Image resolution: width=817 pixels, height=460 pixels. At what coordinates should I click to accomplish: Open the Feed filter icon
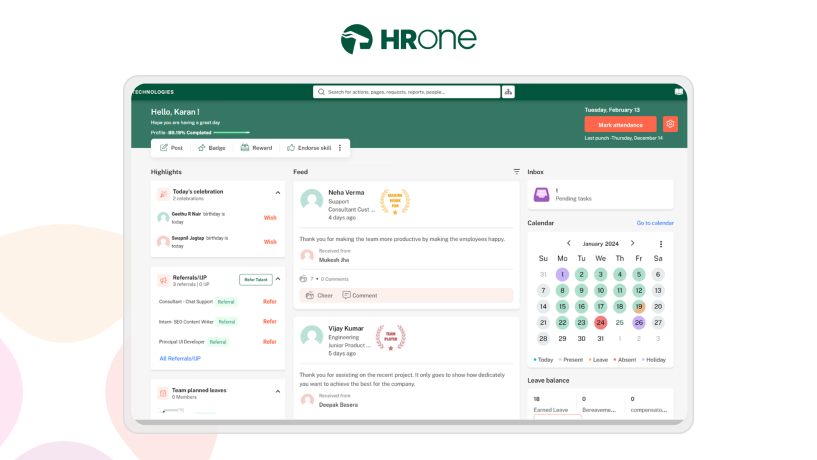click(516, 171)
